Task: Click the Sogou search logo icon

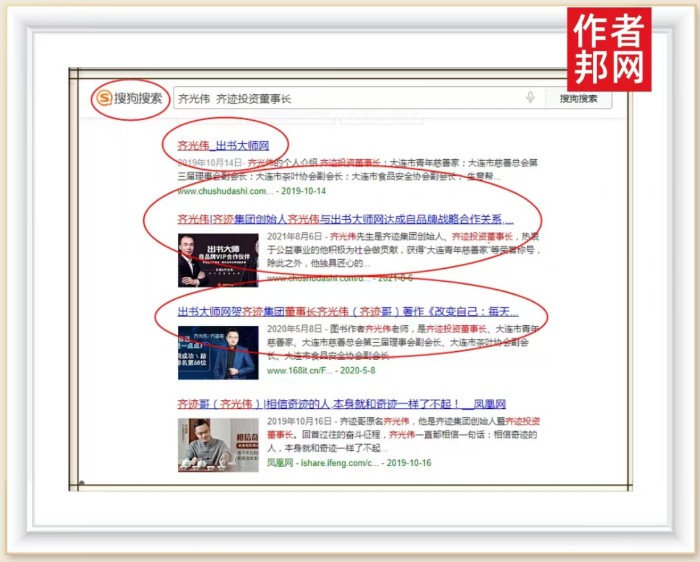Action: point(104,98)
